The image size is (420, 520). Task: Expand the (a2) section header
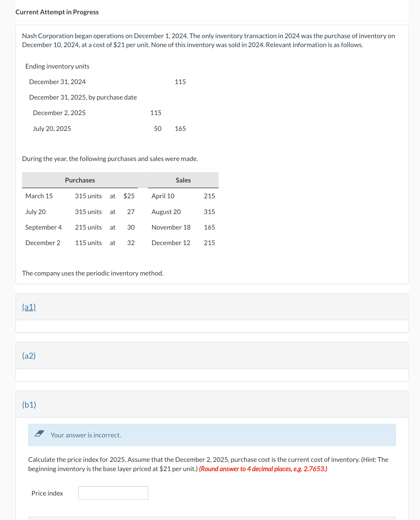29,356
